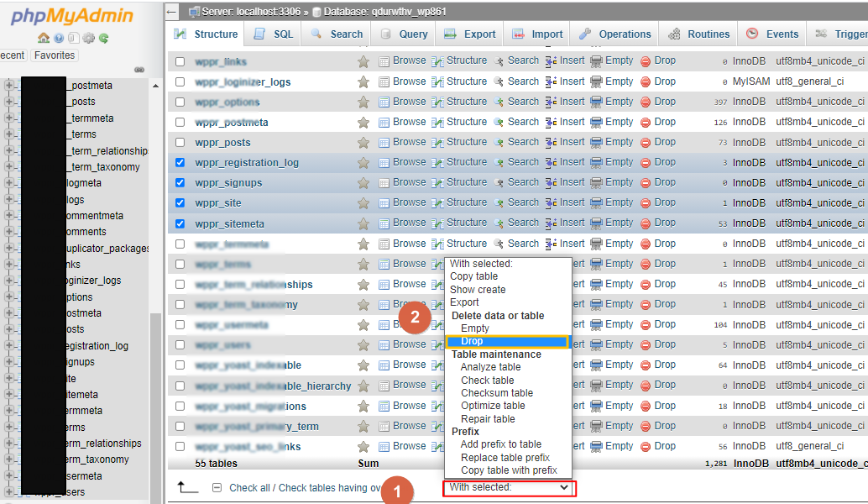
Task: Click the wppr_signups table name link
Action: tap(228, 183)
